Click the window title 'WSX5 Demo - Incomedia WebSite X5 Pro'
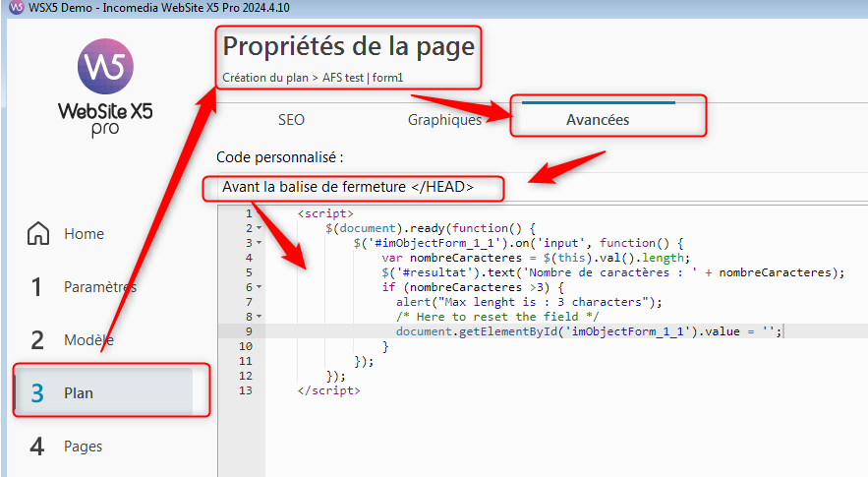The height and width of the screenshot is (477, 868). 159,8
